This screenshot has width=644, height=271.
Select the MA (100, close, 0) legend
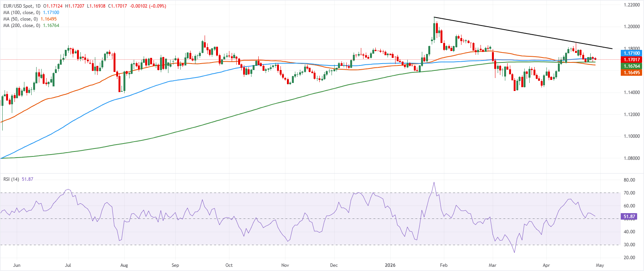point(21,13)
